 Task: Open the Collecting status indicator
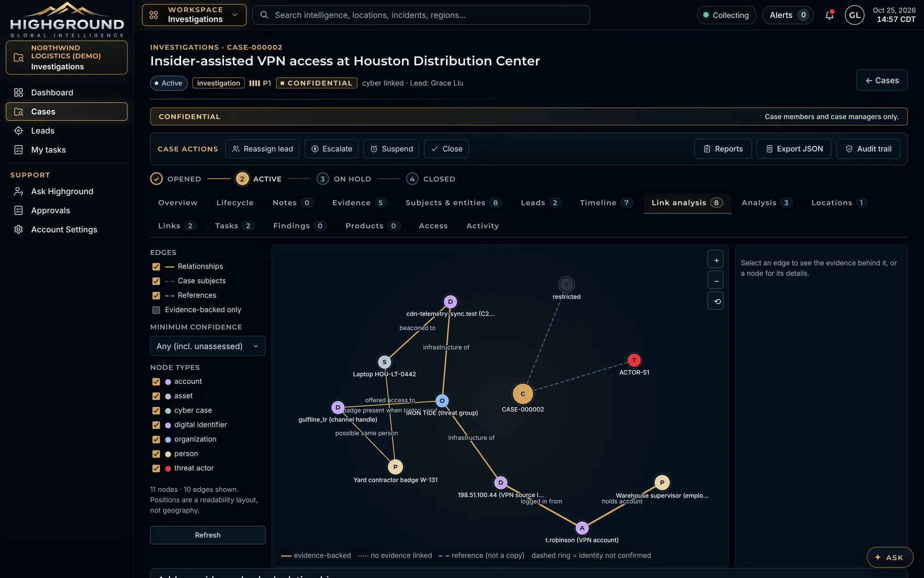pos(726,15)
